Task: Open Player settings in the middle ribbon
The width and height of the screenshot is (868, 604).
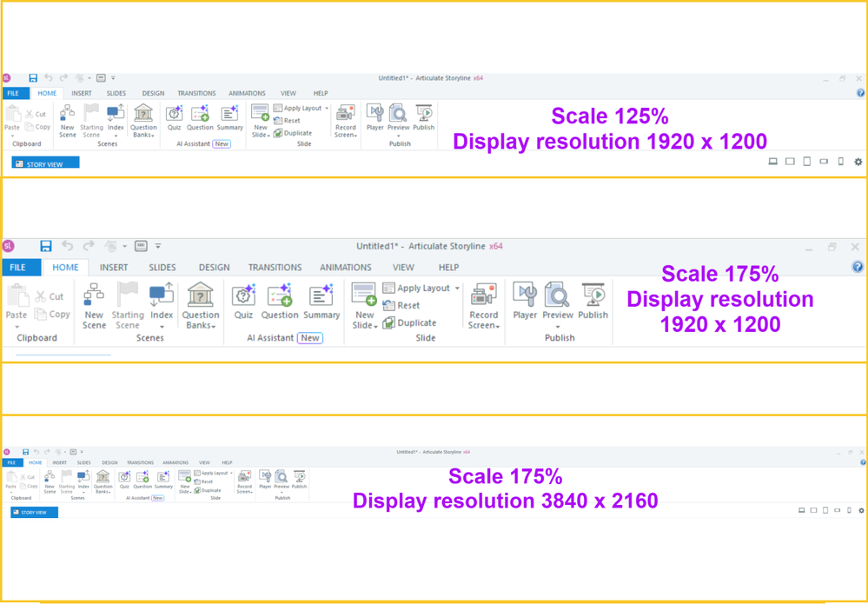Action: [525, 296]
